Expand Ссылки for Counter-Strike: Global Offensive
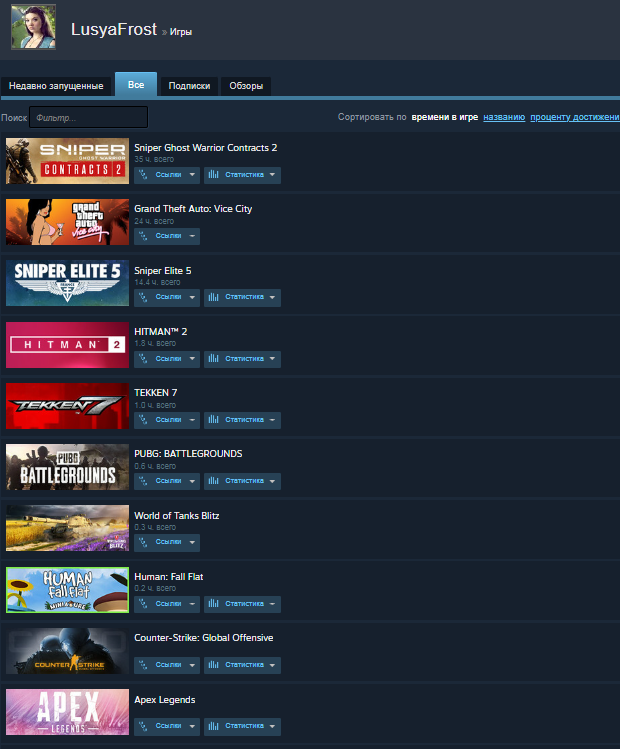This screenshot has width=620, height=749. coord(167,665)
